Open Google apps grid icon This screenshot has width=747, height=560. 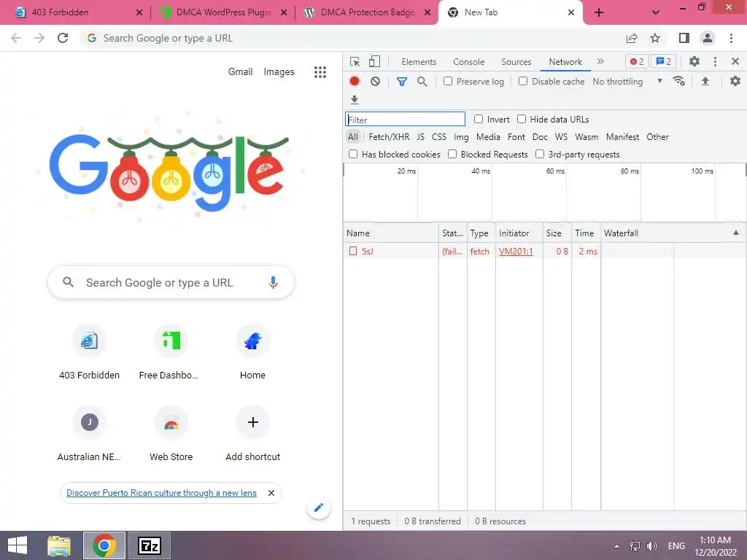click(320, 72)
